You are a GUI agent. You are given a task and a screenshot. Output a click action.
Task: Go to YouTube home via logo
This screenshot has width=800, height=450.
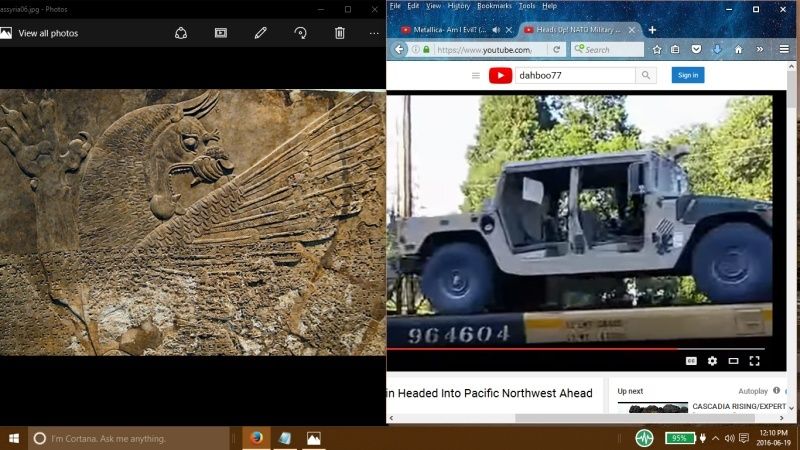coord(500,76)
